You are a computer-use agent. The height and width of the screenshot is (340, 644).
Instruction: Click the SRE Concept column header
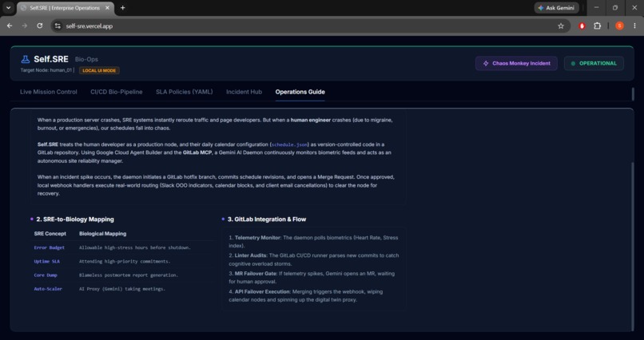(50, 234)
